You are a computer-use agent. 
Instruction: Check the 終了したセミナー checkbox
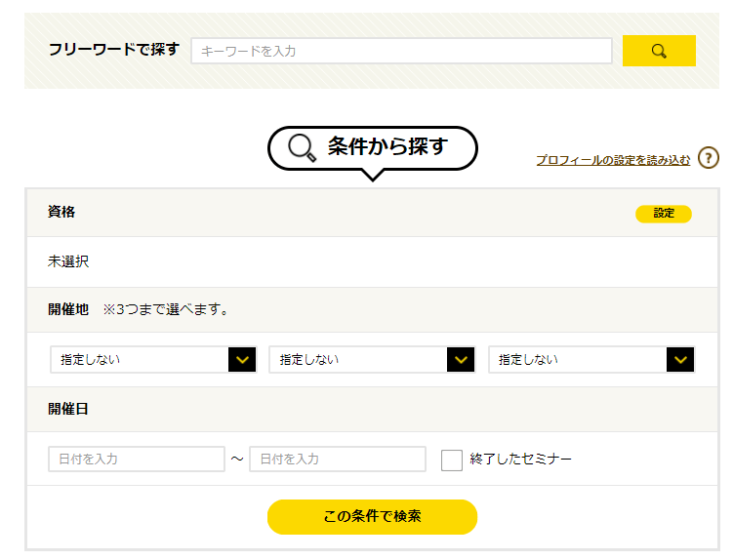(451, 460)
